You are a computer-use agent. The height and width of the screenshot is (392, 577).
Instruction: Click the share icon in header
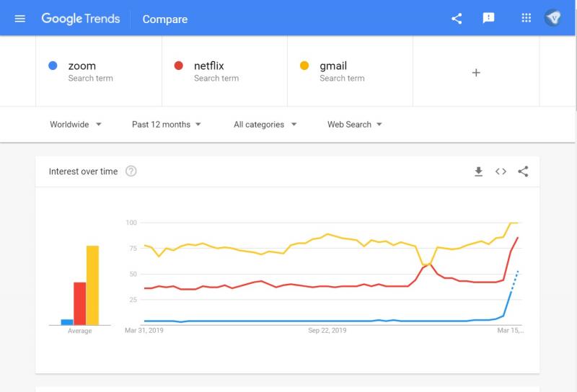(x=457, y=19)
